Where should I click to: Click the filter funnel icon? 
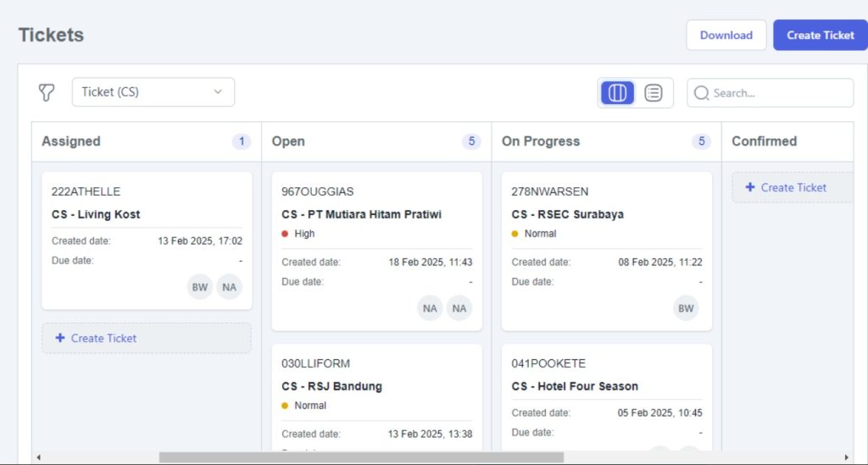point(47,92)
